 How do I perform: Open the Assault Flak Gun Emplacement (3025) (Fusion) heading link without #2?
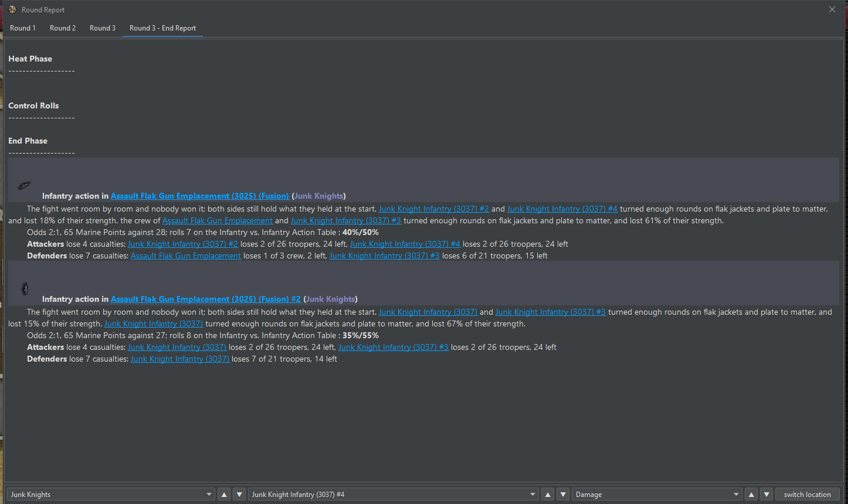[x=200, y=196]
